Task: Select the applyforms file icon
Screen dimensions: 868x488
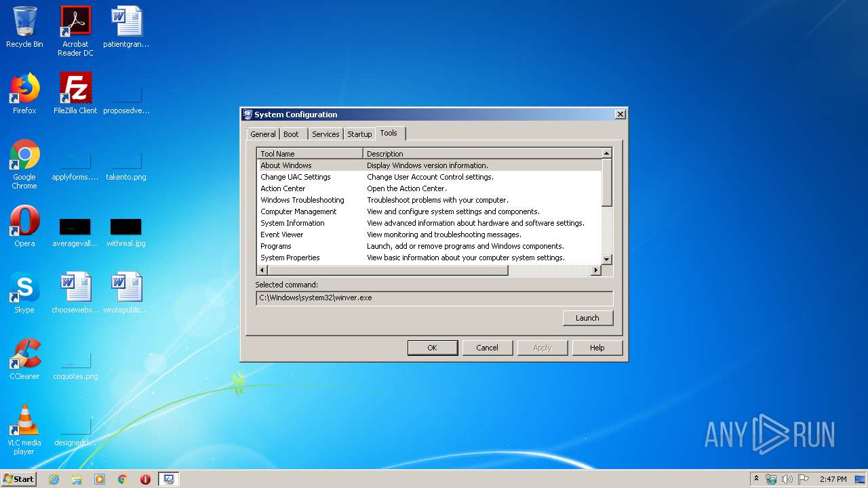Action: point(75,166)
